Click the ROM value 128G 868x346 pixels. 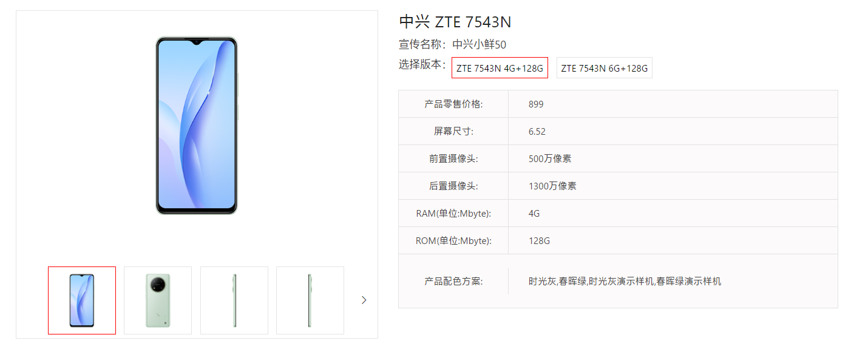539,240
